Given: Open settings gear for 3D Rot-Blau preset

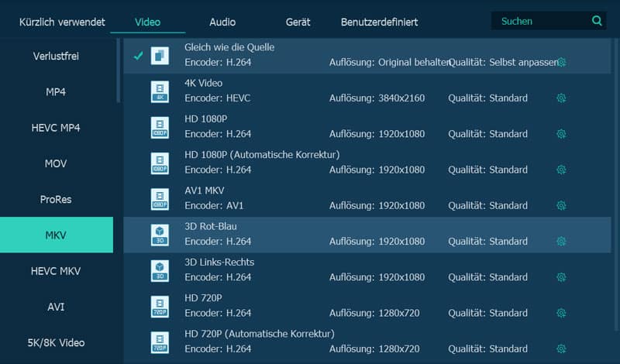Looking at the screenshot, I should click(561, 242).
